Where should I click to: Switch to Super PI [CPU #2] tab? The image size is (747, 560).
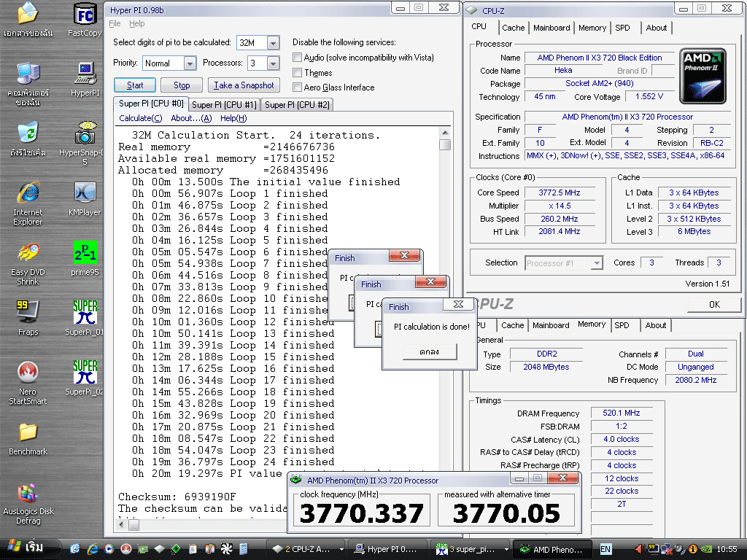pos(297,105)
